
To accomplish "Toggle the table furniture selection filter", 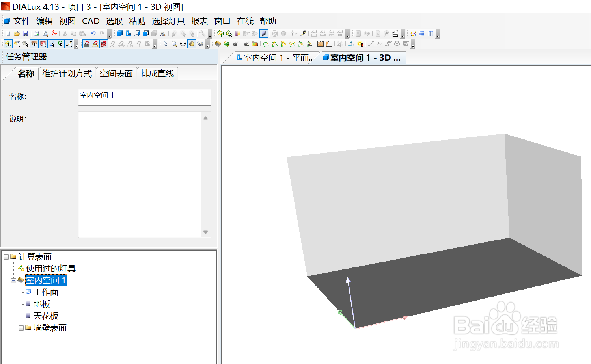I will (34, 44).
